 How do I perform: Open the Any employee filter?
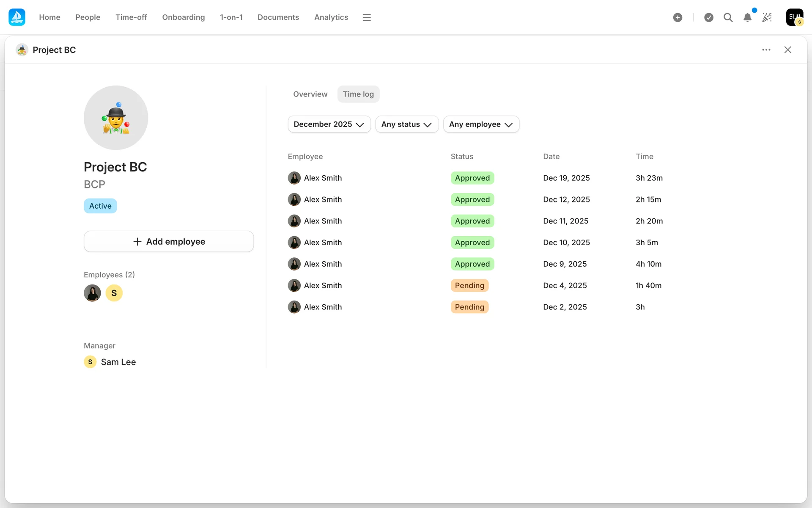pyautogui.click(x=481, y=124)
